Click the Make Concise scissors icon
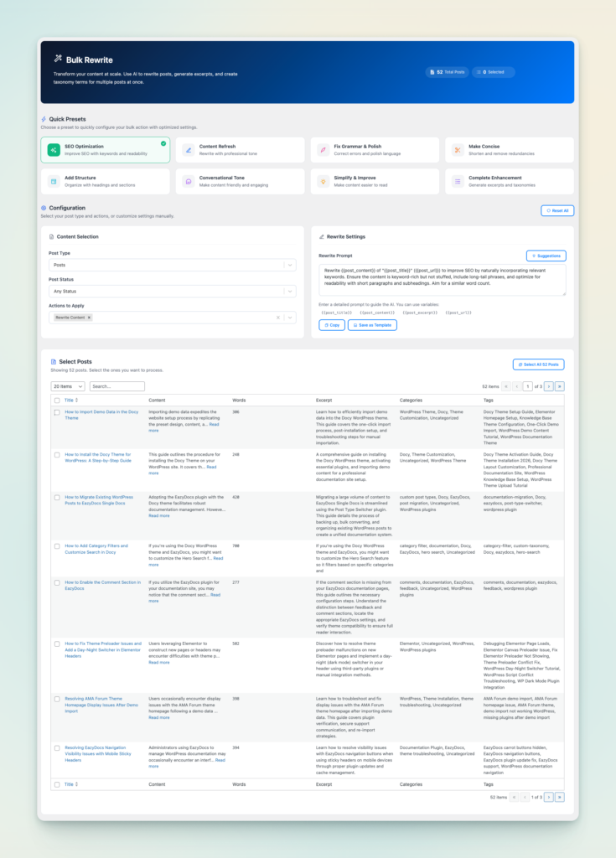Image resolution: width=616 pixels, height=858 pixels. [x=458, y=150]
